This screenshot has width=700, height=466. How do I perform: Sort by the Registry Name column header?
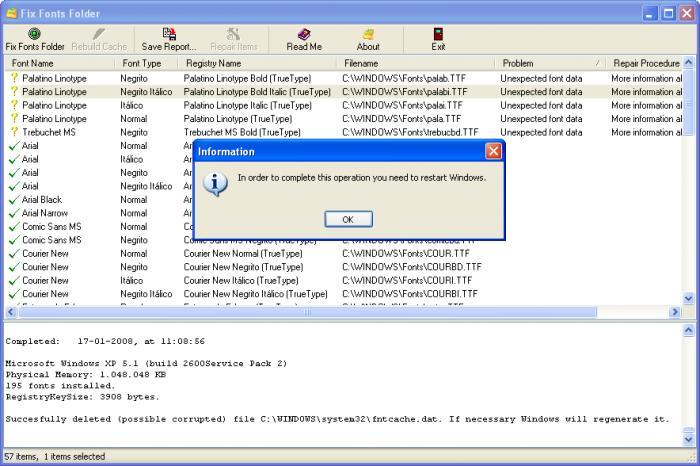tap(258, 63)
